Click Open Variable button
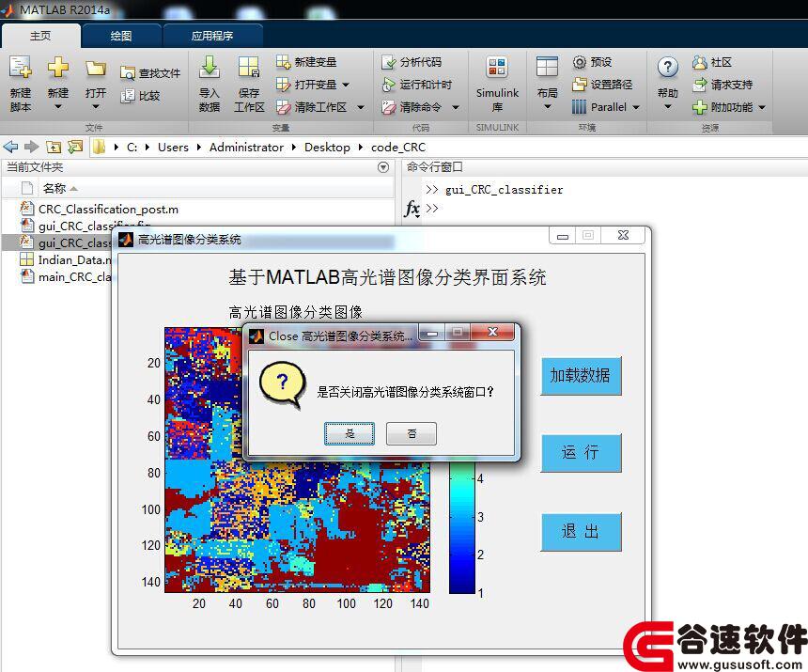Image resolution: width=808 pixels, height=672 pixels. 306,84
